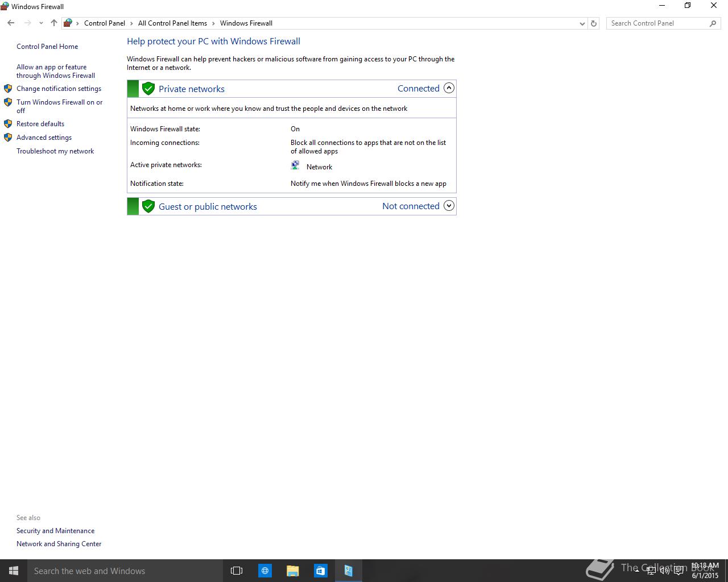Click Restore defaults link
Viewport: 728px width, 582px height.
(x=40, y=124)
